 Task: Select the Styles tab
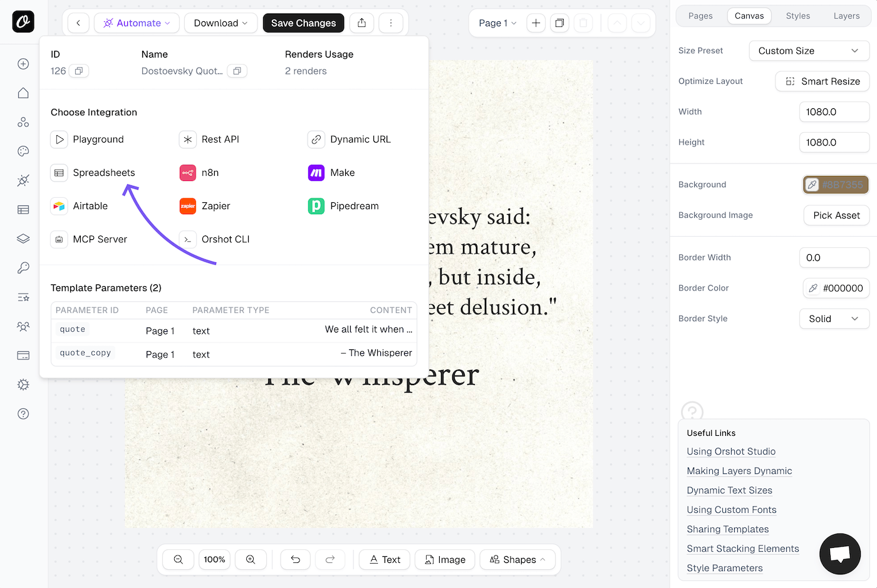(x=798, y=16)
